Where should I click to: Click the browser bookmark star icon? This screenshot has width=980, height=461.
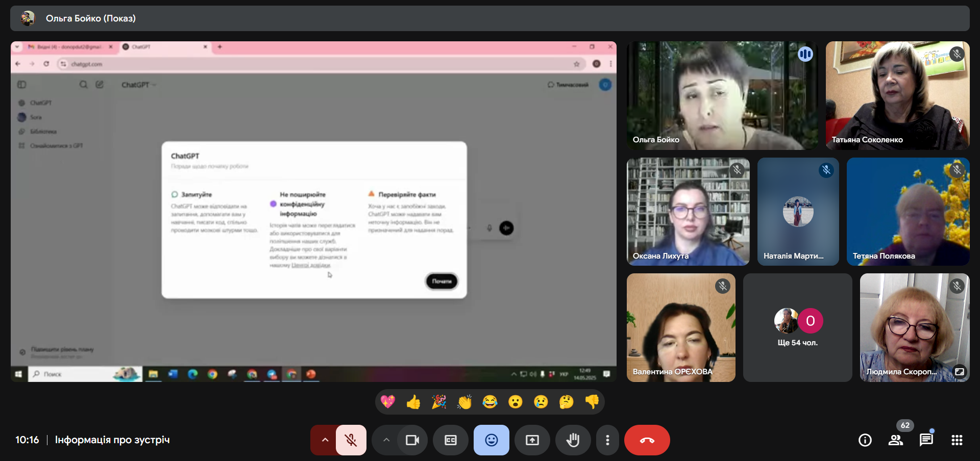click(577, 64)
